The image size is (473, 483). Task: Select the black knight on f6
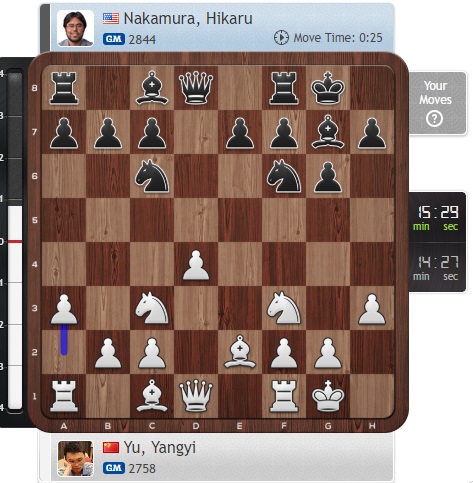click(284, 176)
